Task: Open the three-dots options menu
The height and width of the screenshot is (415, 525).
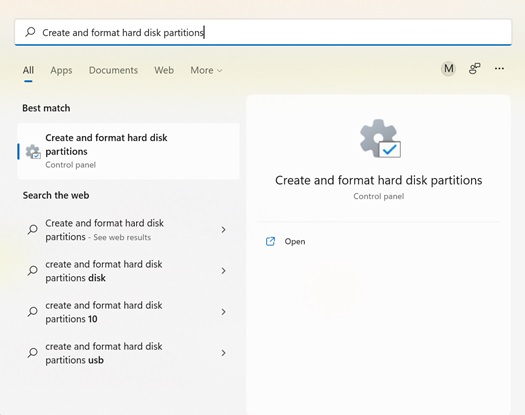Action: 499,69
